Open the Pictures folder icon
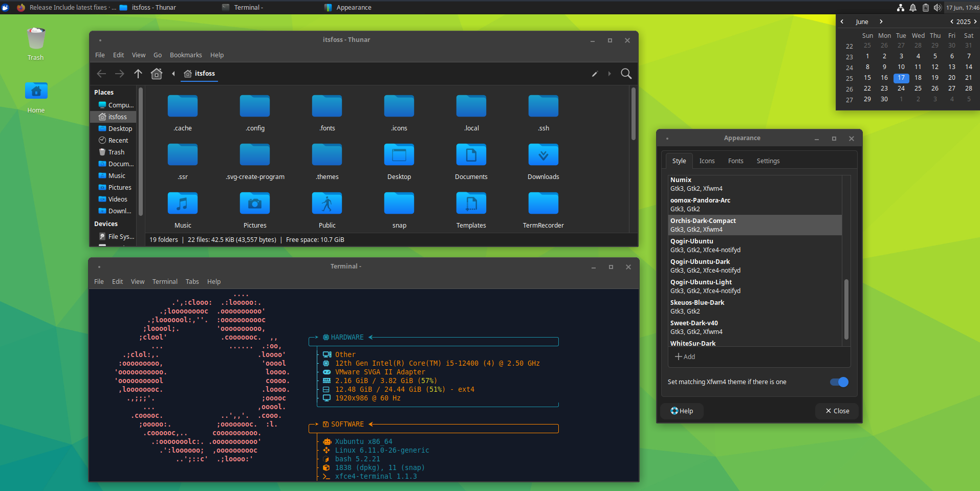The width and height of the screenshot is (980, 491). tap(255, 204)
